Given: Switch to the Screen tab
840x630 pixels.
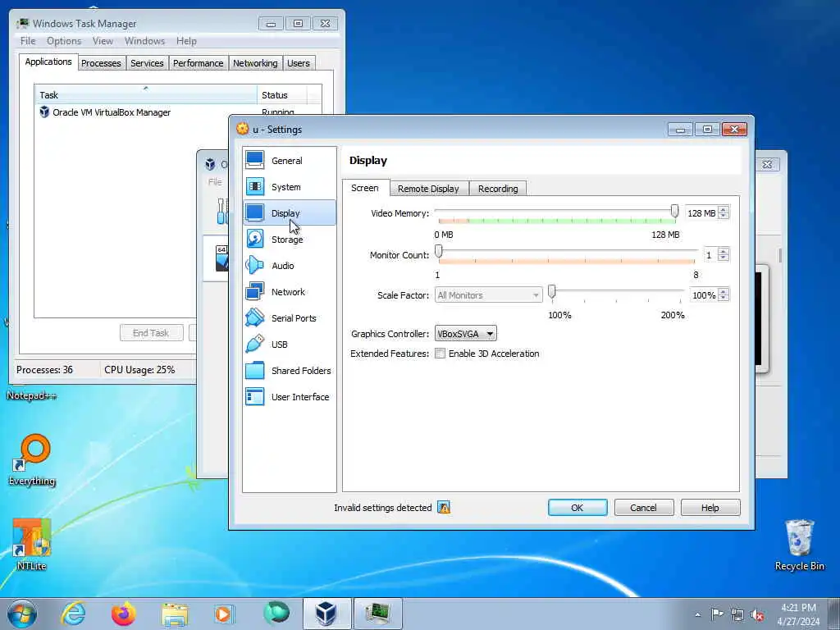Looking at the screenshot, I should [x=365, y=188].
